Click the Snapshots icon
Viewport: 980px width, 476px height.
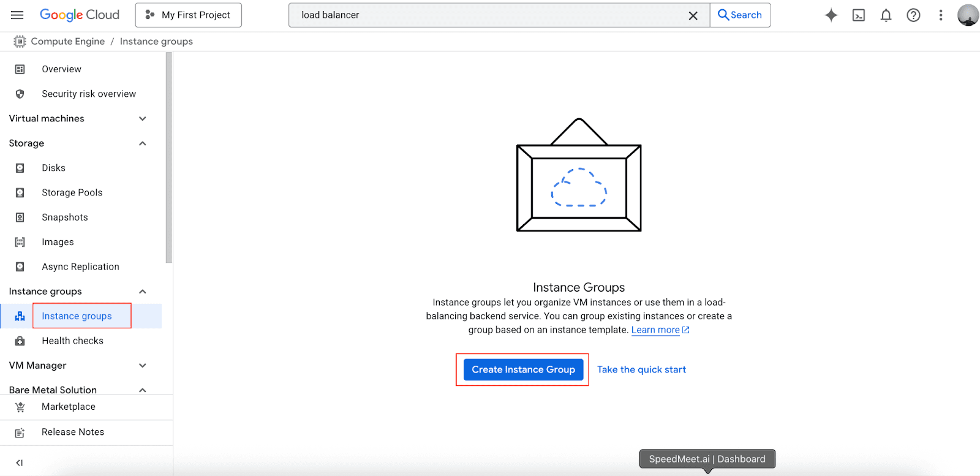click(20, 217)
